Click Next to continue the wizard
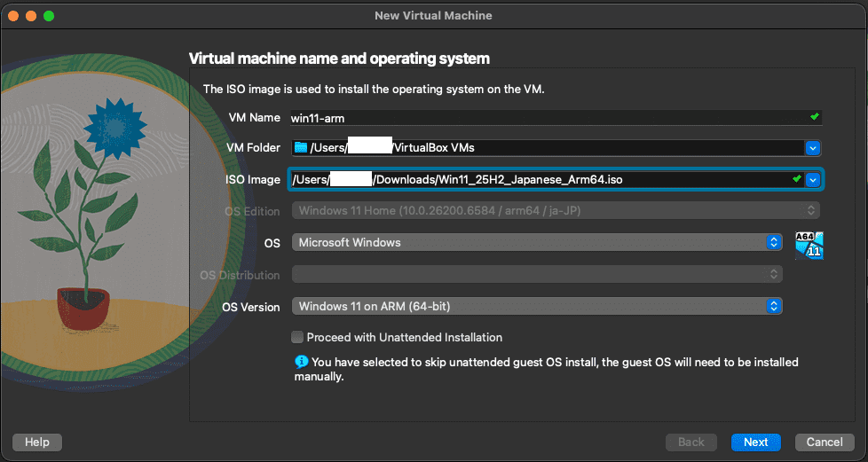Screen dimensions: 868x462 click(755, 442)
